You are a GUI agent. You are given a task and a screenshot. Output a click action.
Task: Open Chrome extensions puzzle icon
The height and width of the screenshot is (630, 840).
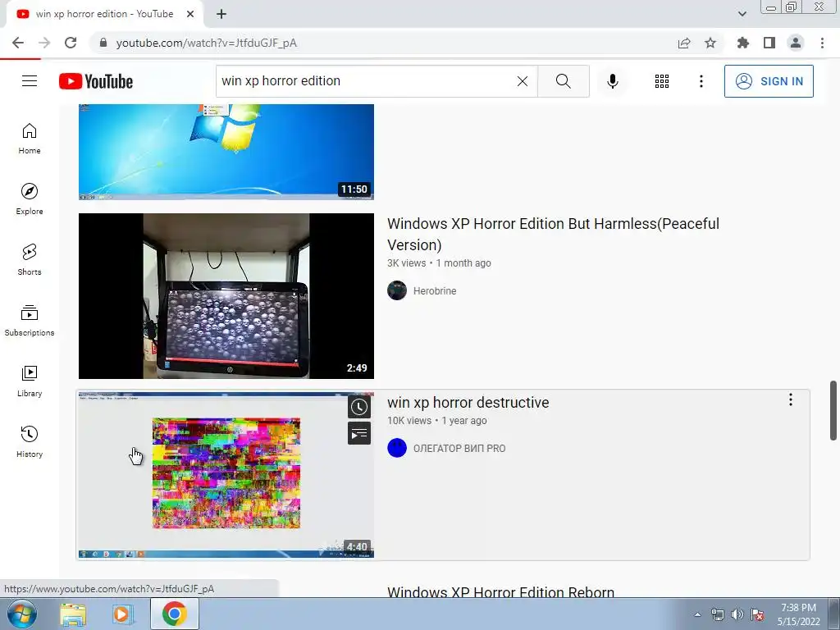[x=742, y=43]
